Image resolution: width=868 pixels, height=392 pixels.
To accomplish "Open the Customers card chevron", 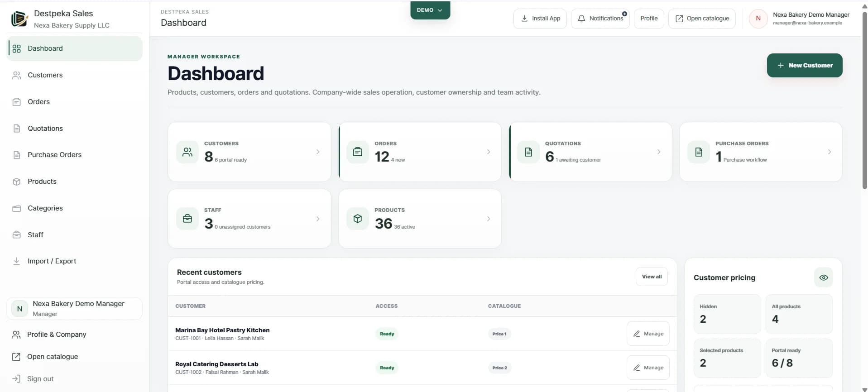I will click(x=318, y=152).
